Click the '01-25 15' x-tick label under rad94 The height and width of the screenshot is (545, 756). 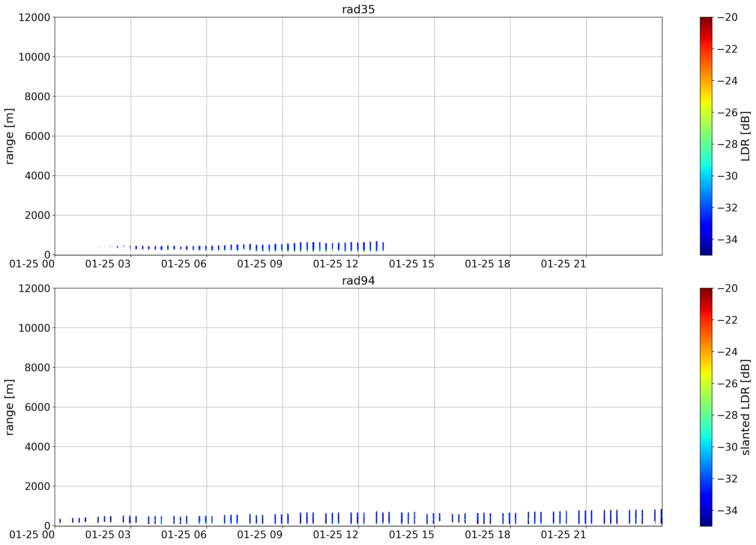pyautogui.click(x=412, y=535)
